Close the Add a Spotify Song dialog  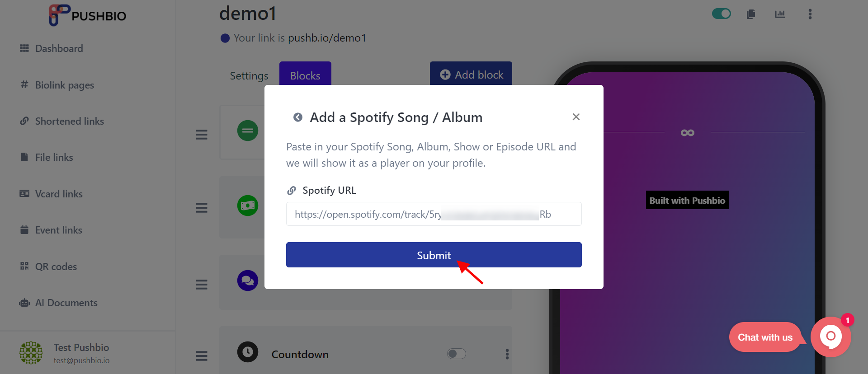tap(576, 117)
